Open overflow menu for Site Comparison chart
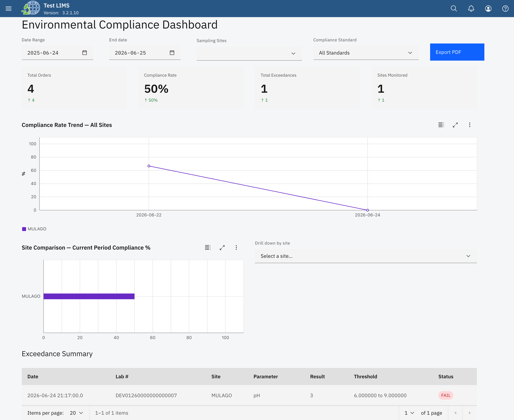 click(x=236, y=247)
